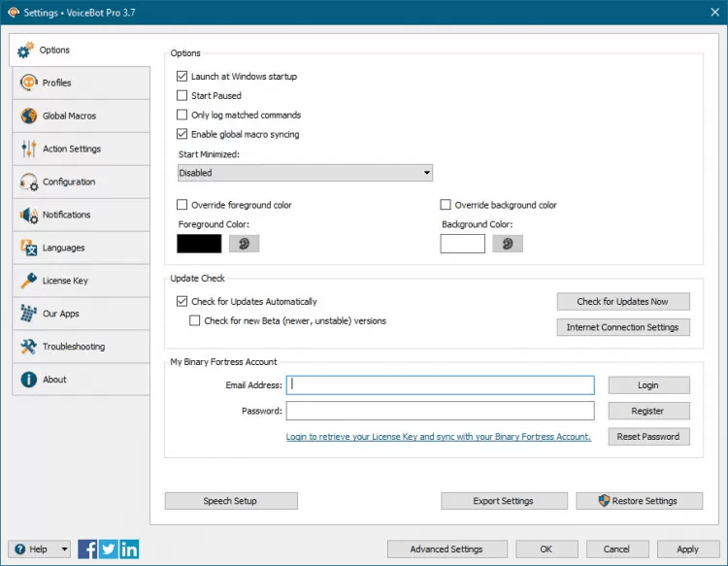
Task: Open the Twitter icon link
Action: tap(108, 549)
